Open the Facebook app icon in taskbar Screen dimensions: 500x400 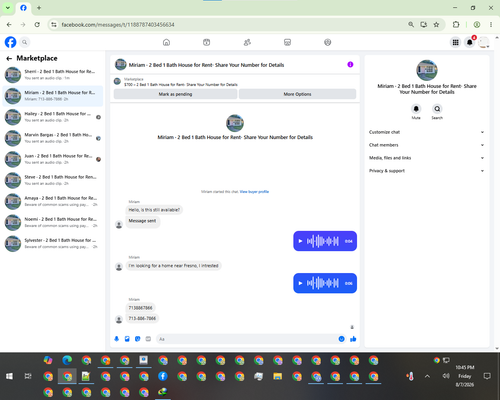163,376
